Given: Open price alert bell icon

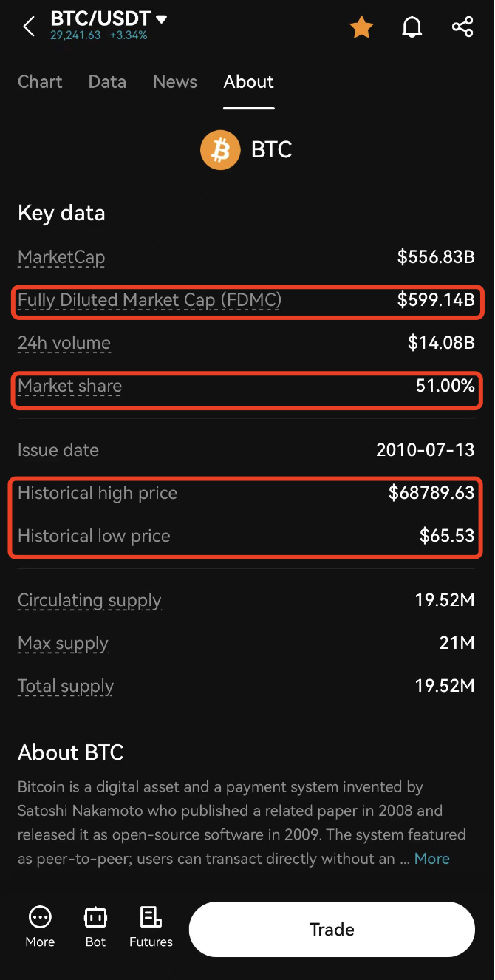Looking at the screenshot, I should pos(412,27).
